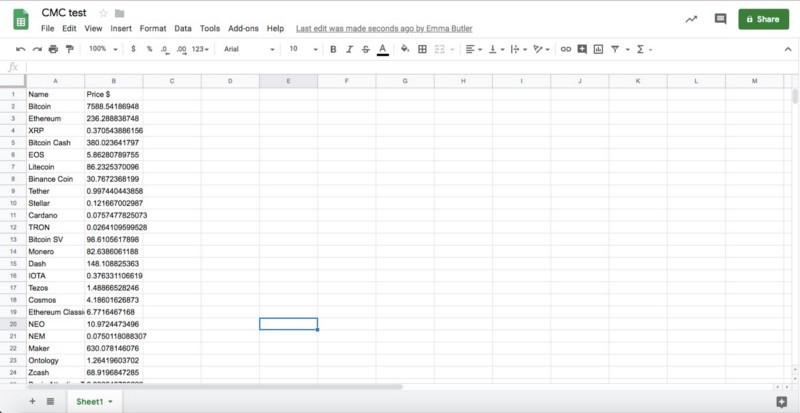
Task: Open the Data menu
Action: (183, 29)
